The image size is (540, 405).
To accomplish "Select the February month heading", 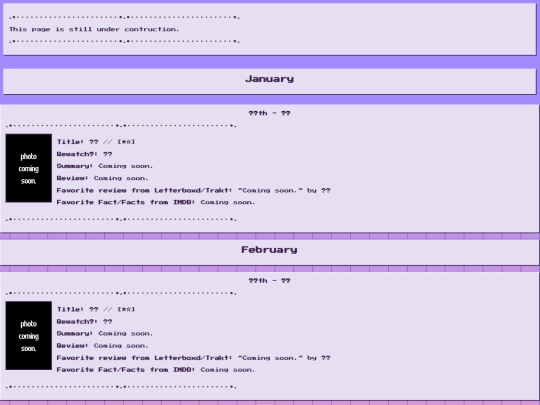I will (269, 250).
